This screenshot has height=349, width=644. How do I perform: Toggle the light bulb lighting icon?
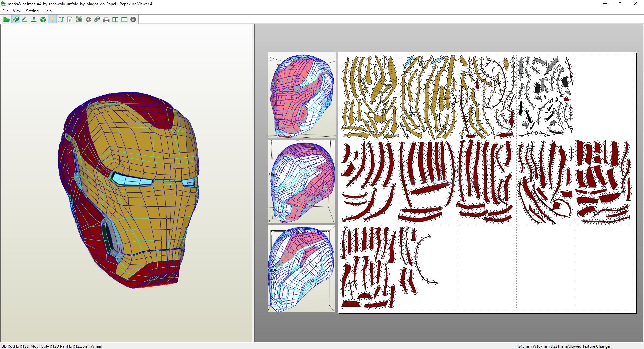(x=52, y=20)
